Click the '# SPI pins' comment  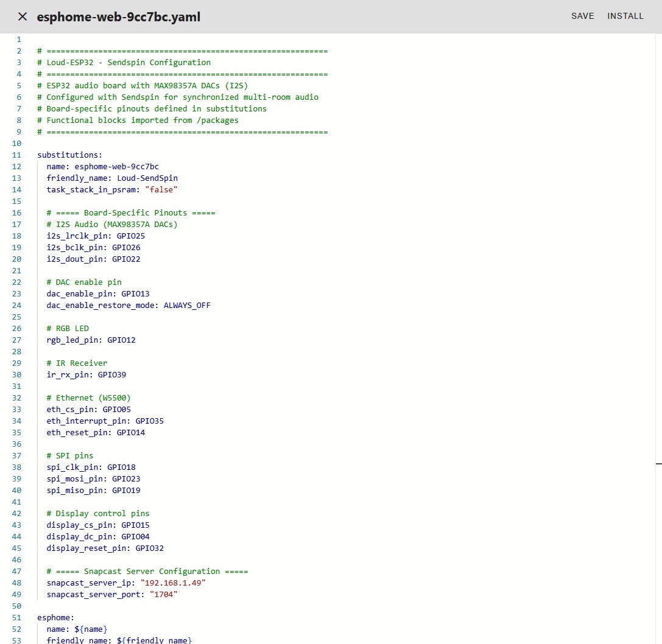point(70,456)
